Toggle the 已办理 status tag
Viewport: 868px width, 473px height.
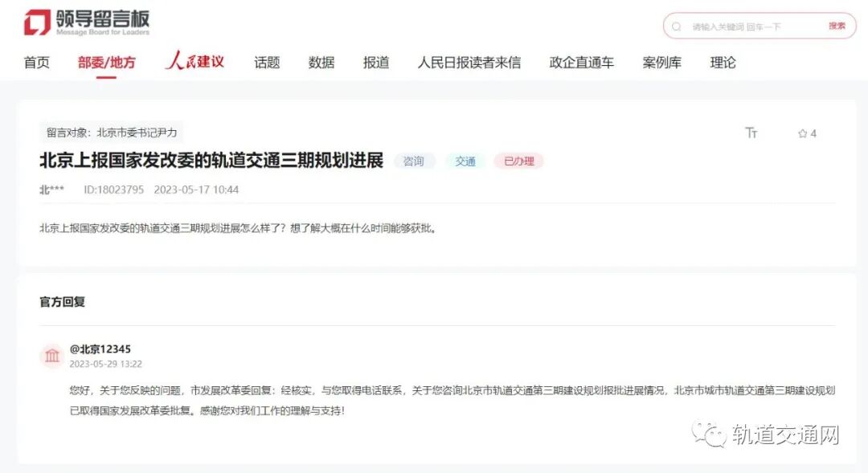(x=519, y=161)
